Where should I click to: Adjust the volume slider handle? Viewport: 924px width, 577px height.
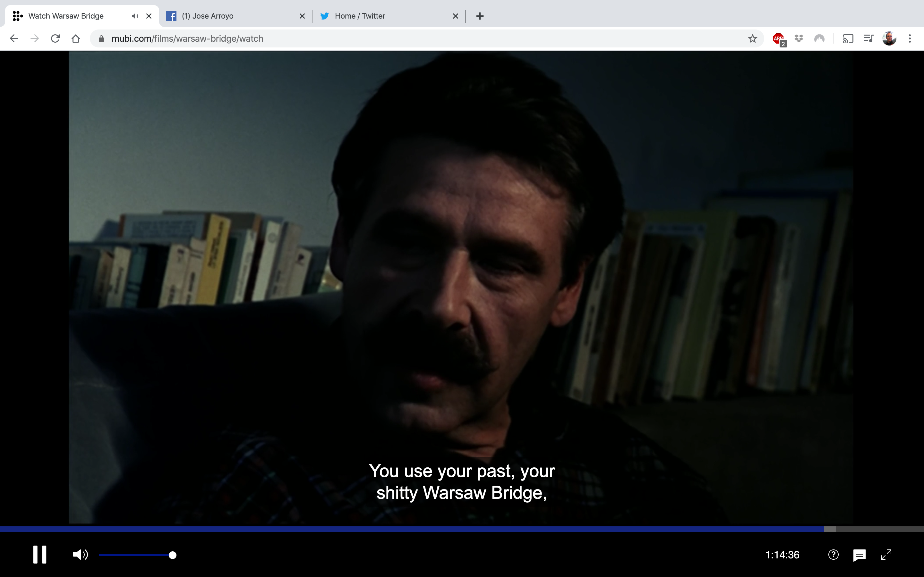click(x=173, y=555)
